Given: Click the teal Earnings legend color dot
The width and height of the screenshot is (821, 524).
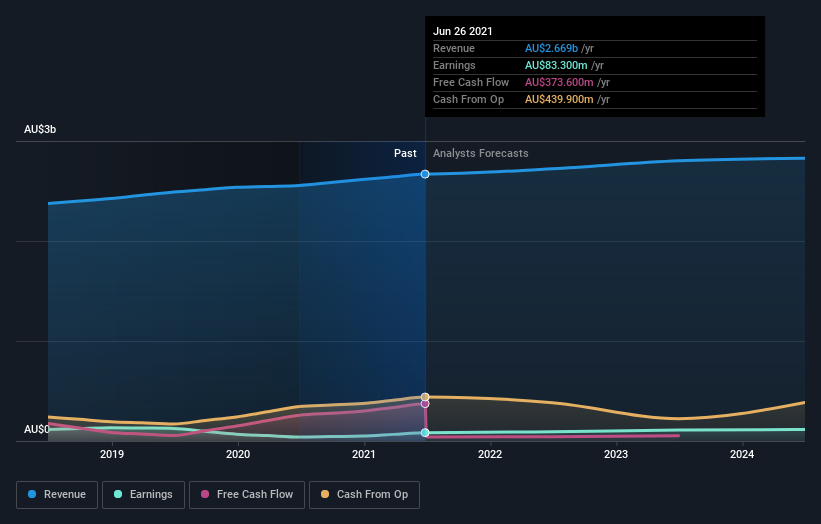Looking at the screenshot, I should [x=118, y=494].
